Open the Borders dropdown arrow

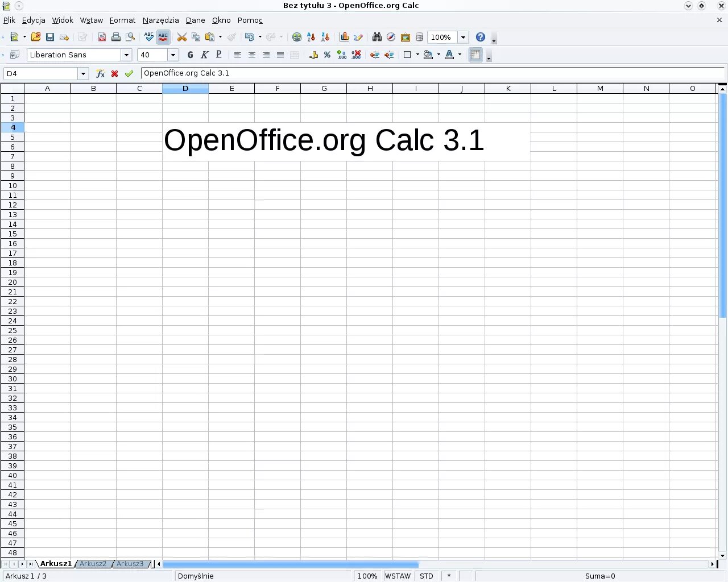tap(417, 55)
